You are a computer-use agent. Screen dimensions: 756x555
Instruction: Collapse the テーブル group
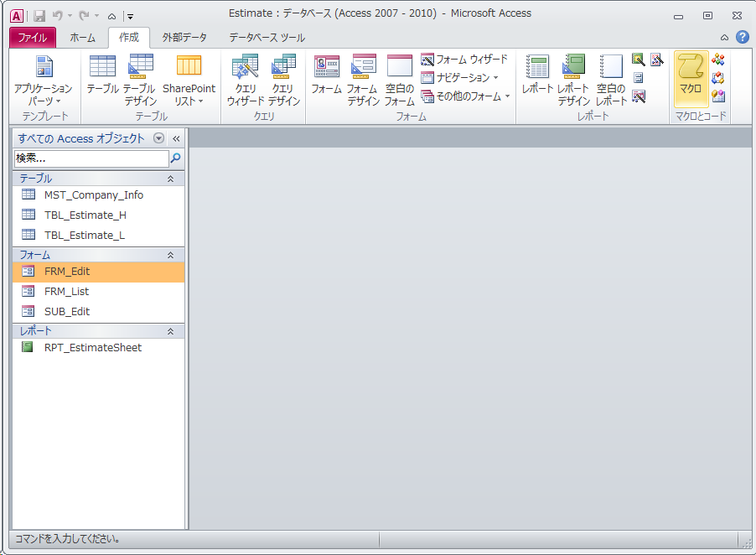170,179
